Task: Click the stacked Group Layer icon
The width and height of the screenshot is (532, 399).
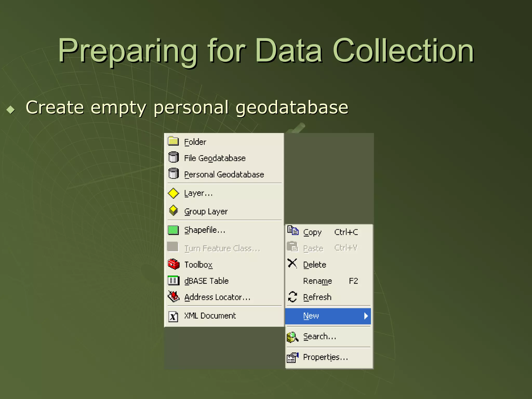Action: [173, 211]
